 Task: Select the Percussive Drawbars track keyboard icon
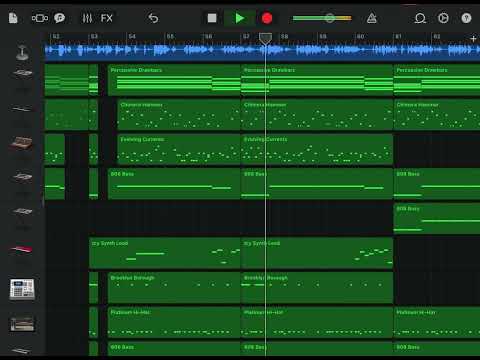22,74
